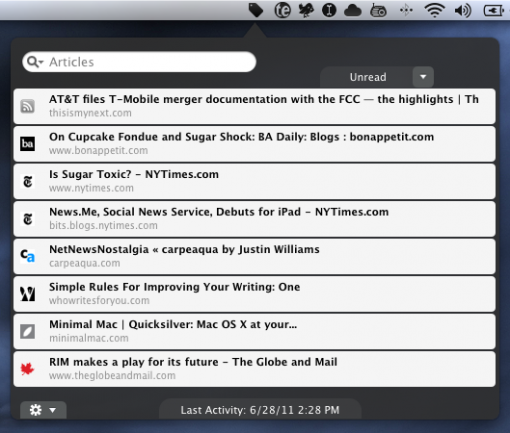Click the whowritesforyou.com source text
This screenshot has width=510, height=433.
[x=99, y=301]
